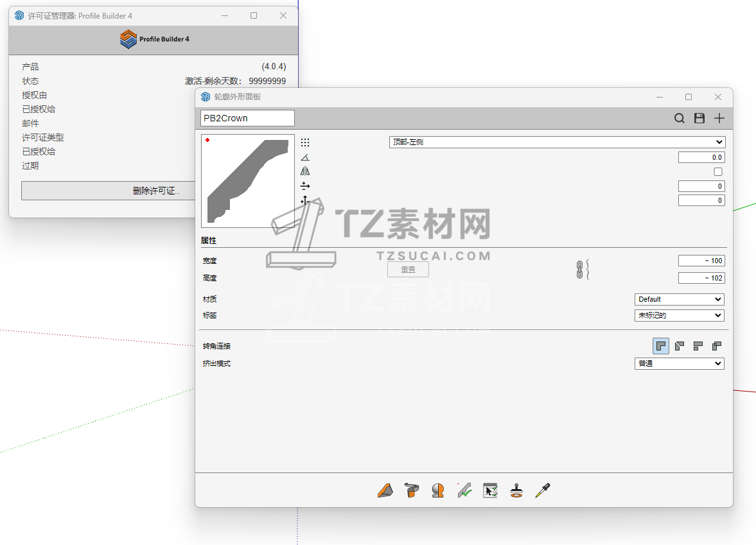Open the 顶部-左侧 placement dropdown
The height and width of the screenshot is (545, 756).
(557, 142)
